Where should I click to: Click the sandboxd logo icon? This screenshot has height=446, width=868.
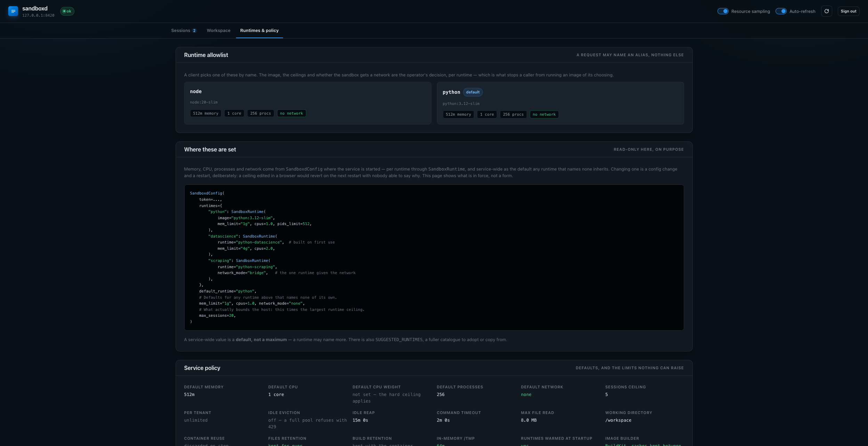(x=13, y=11)
